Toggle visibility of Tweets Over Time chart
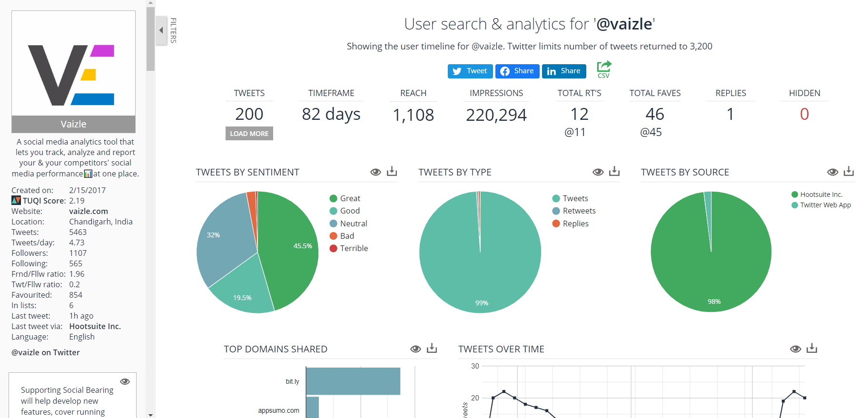Image resolution: width=868 pixels, height=418 pixels. tap(795, 349)
